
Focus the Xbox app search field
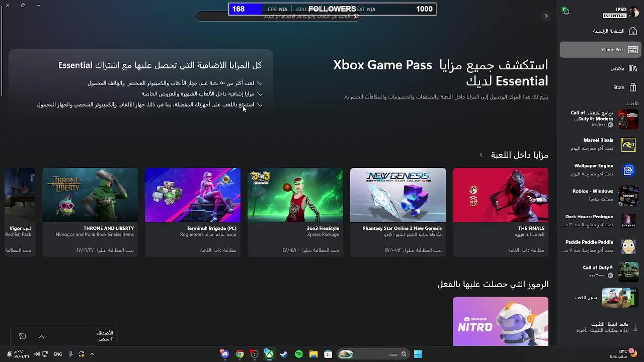278,16
